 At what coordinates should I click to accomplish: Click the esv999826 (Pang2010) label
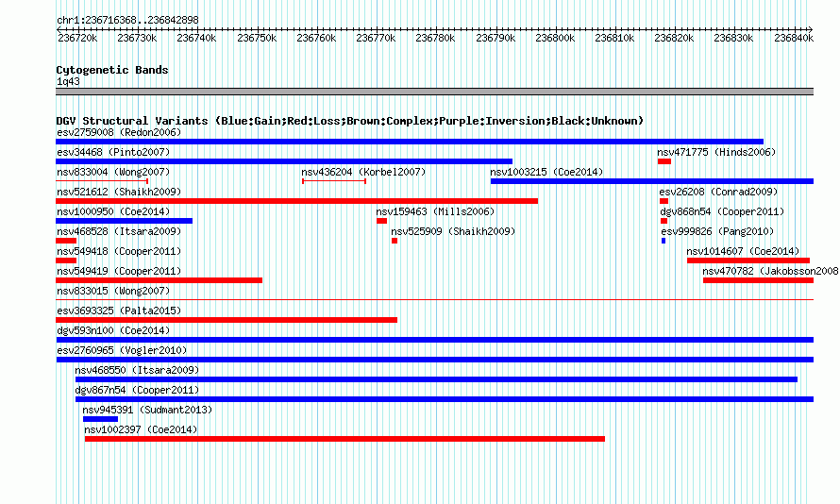tap(717, 231)
